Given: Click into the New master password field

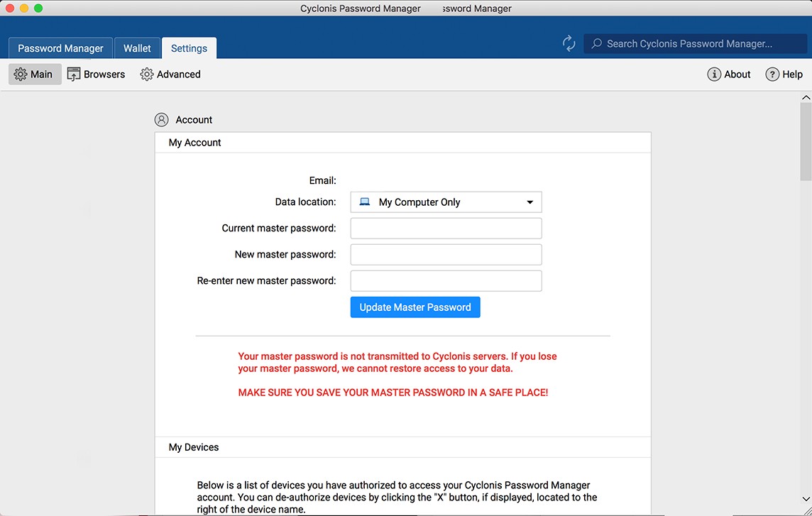Looking at the screenshot, I should point(446,255).
